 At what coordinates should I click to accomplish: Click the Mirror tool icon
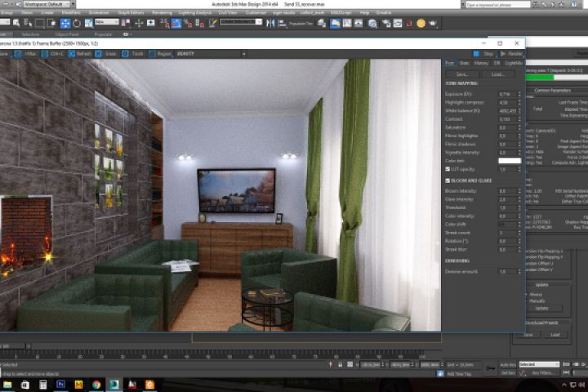click(x=270, y=23)
